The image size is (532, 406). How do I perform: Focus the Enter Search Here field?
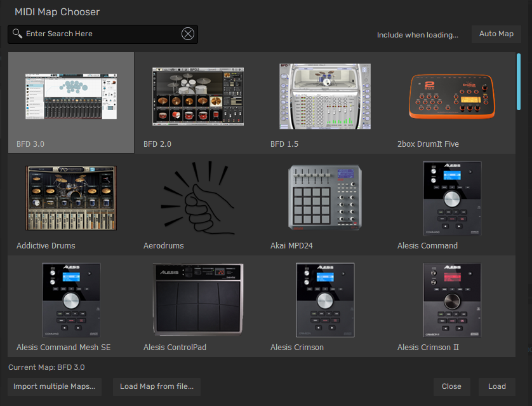click(x=103, y=34)
